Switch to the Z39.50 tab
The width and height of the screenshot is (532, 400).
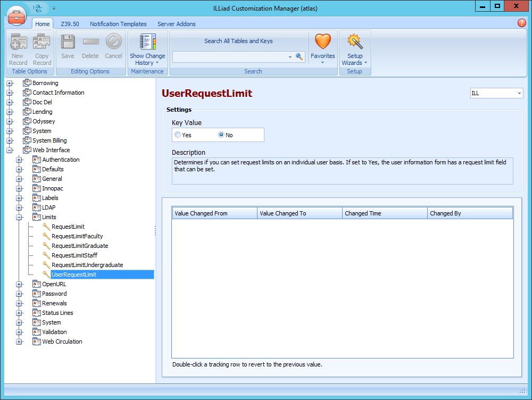tap(70, 24)
